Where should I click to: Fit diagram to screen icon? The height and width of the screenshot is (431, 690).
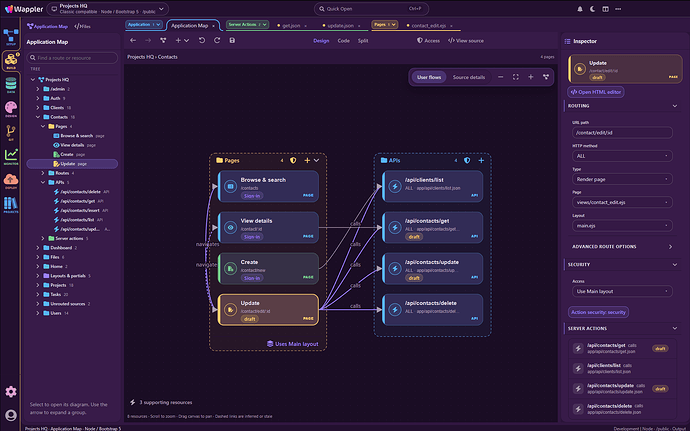(x=516, y=77)
